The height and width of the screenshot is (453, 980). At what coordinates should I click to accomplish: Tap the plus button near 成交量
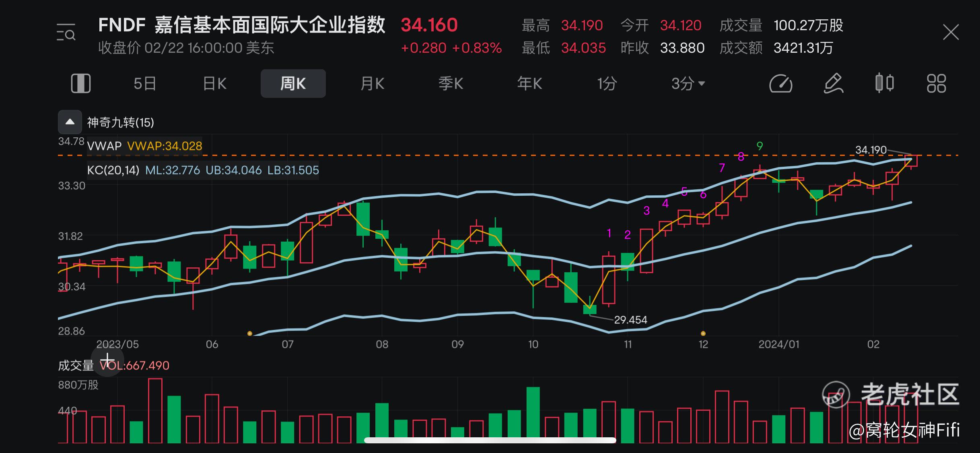point(107,360)
